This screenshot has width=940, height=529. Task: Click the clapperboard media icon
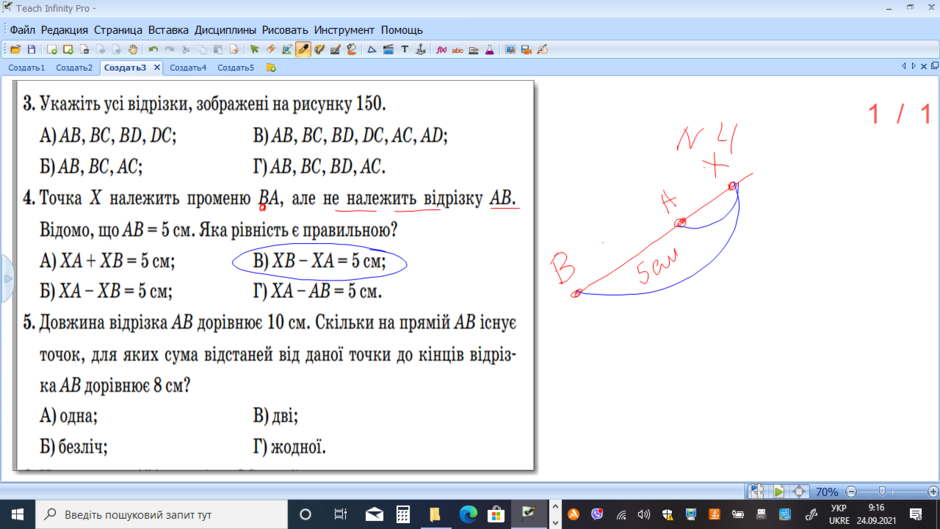[x=388, y=50]
